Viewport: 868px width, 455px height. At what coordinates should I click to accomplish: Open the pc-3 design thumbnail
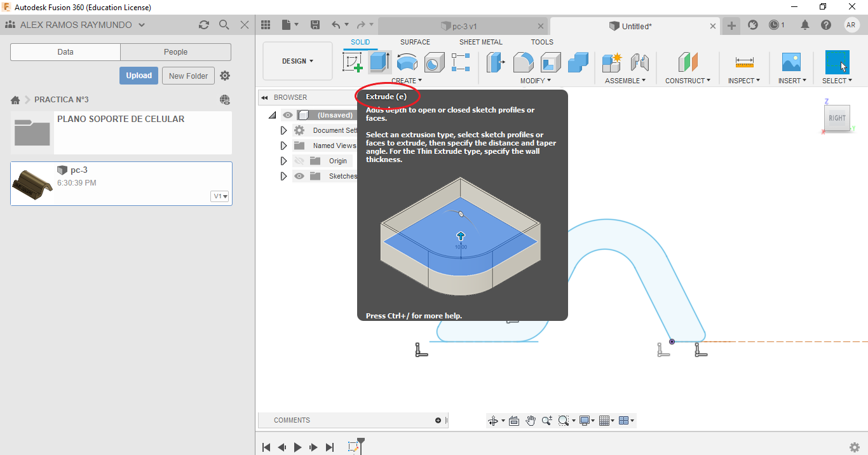coord(32,184)
